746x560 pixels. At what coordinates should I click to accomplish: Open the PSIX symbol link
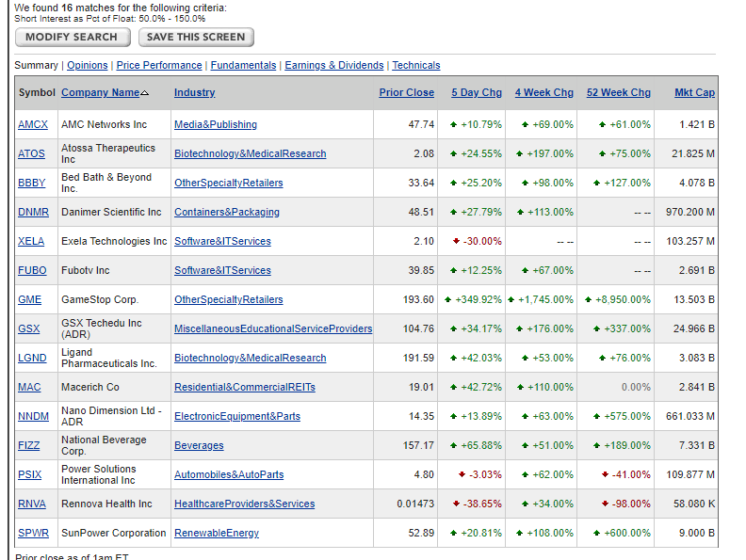(x=30, y=475)
